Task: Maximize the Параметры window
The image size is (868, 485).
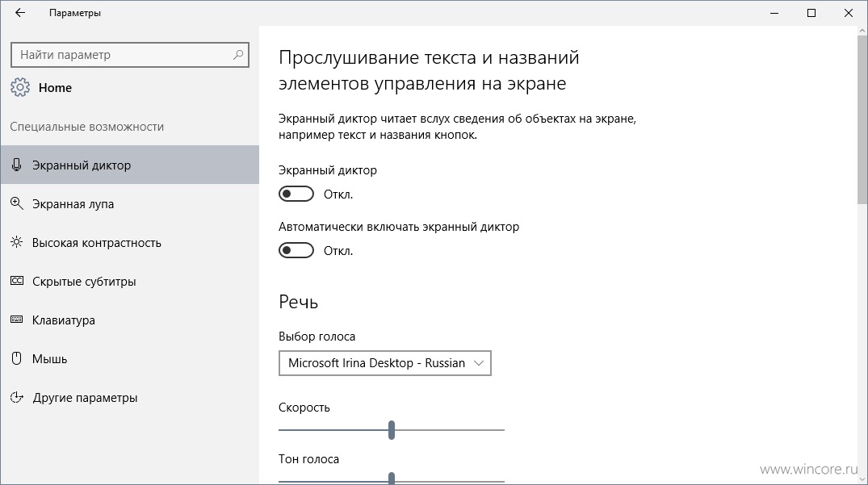Action: coord(811,13)
